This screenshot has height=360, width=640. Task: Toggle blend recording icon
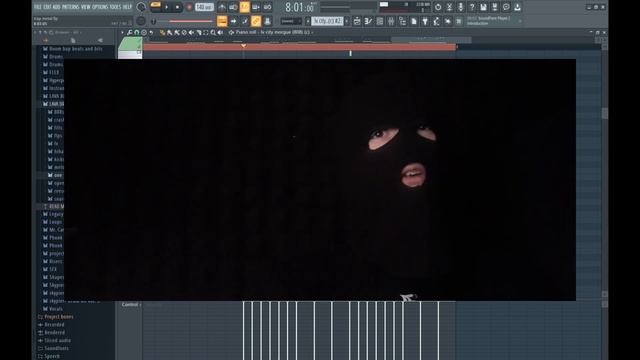[256, 7]
